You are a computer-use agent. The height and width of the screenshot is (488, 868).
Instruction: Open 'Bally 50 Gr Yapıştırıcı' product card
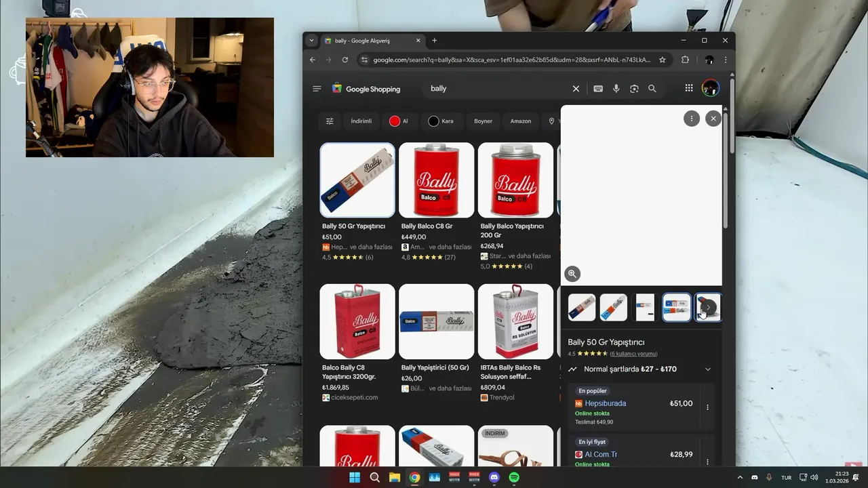point(357,201)
